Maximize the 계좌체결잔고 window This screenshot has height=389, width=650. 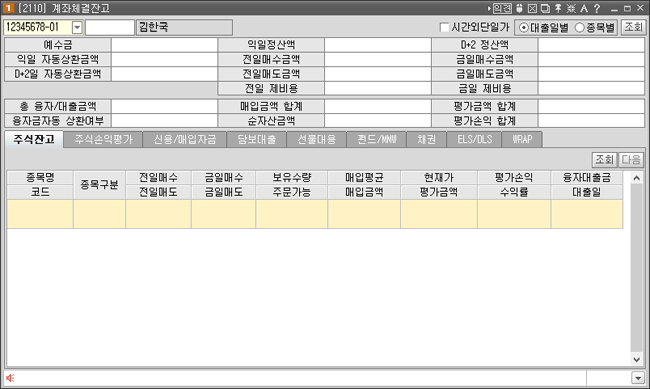628,8
